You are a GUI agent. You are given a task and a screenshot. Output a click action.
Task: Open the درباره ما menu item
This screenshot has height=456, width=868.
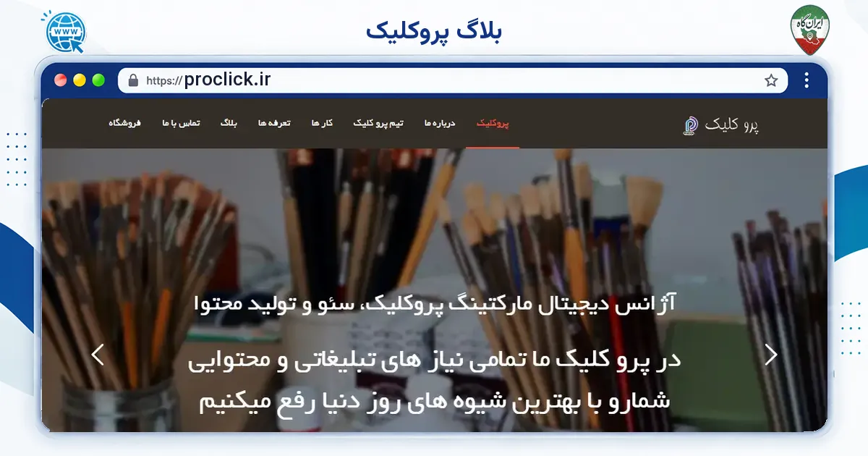(440, 124)
